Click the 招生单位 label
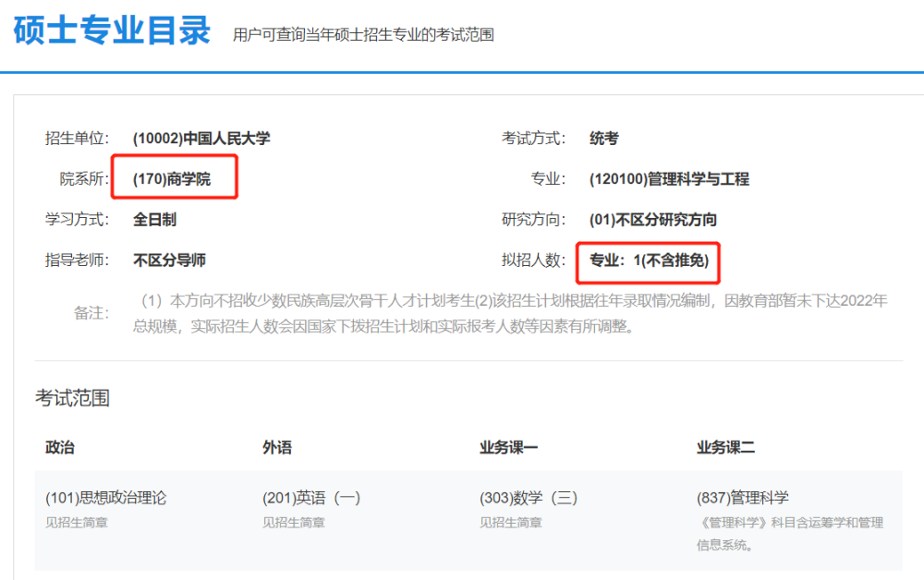The image size is (924, 580). 78,139
